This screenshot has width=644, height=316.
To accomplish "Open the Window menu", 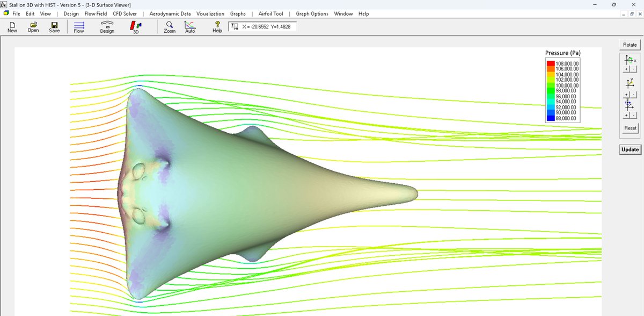I will click(x=343, y=13).
